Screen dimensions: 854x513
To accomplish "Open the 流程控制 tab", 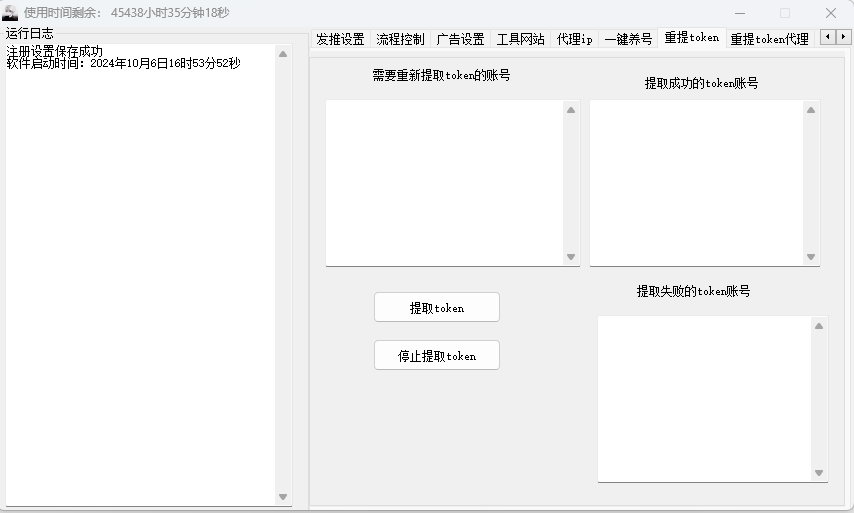I will [400, 39].
